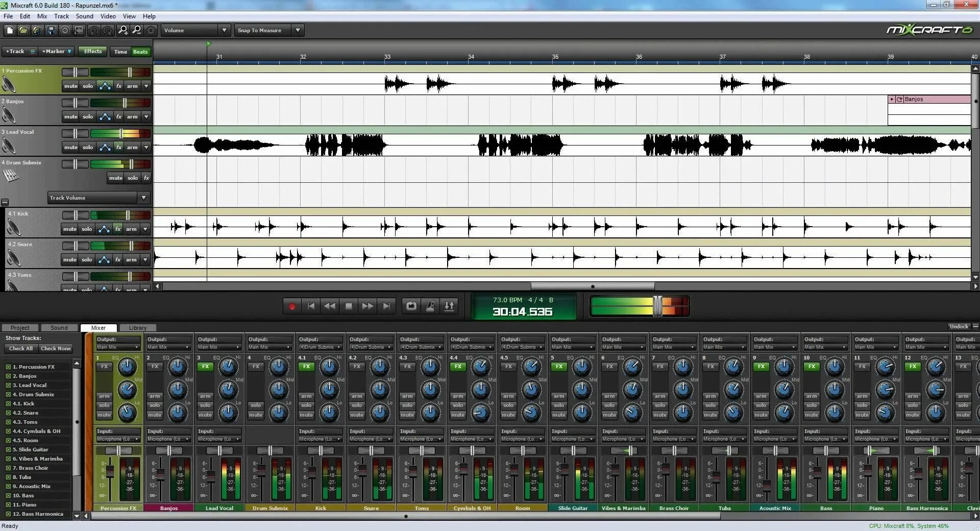Screen dimensions: 980x531
Task: Open fx for Percussion FX track
Action: point(119,86)
